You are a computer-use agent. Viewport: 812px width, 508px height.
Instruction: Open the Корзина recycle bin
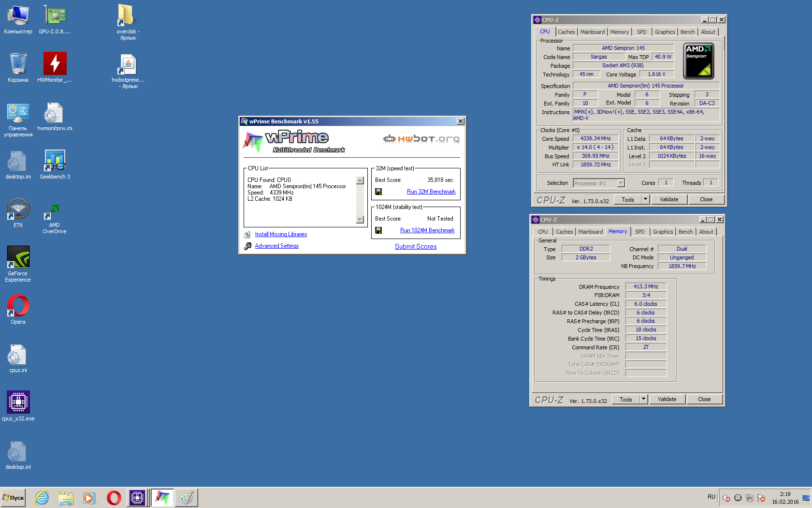coord(18,68)
